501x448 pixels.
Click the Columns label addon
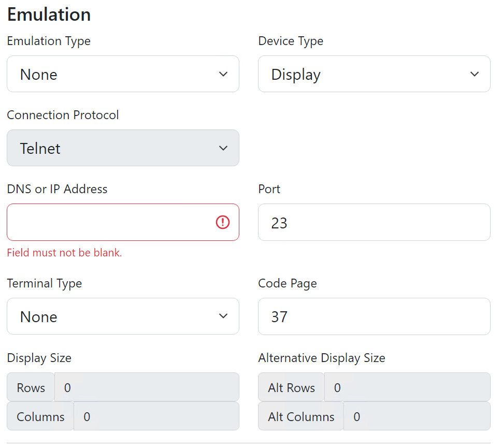(40, 416)
